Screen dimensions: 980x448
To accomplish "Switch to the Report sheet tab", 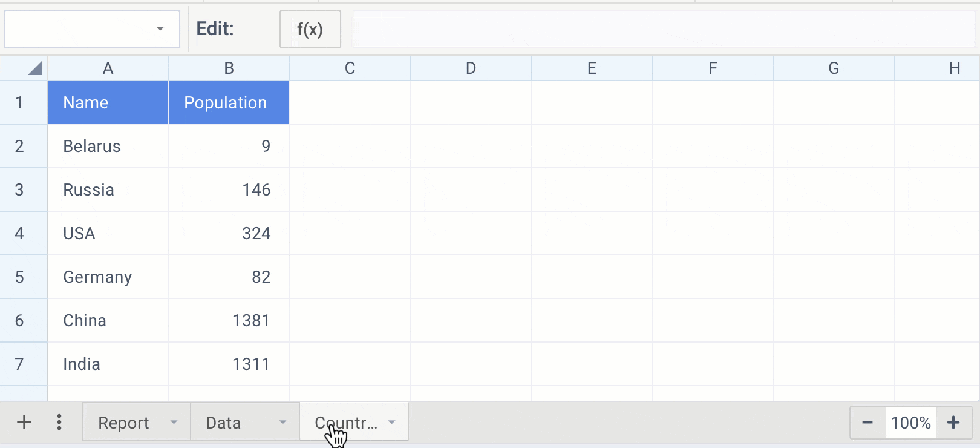I will pyautogui.click(x=123, y=423).
